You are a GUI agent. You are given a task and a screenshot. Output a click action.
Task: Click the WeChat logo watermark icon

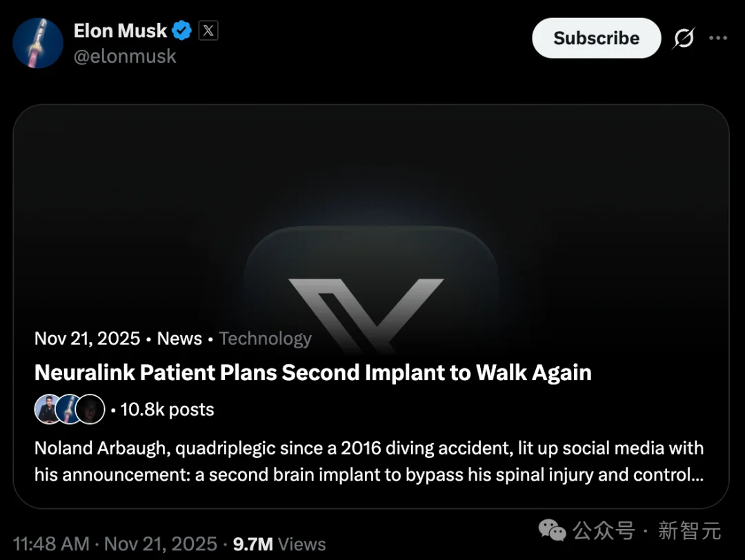click(x=553, y=530)
